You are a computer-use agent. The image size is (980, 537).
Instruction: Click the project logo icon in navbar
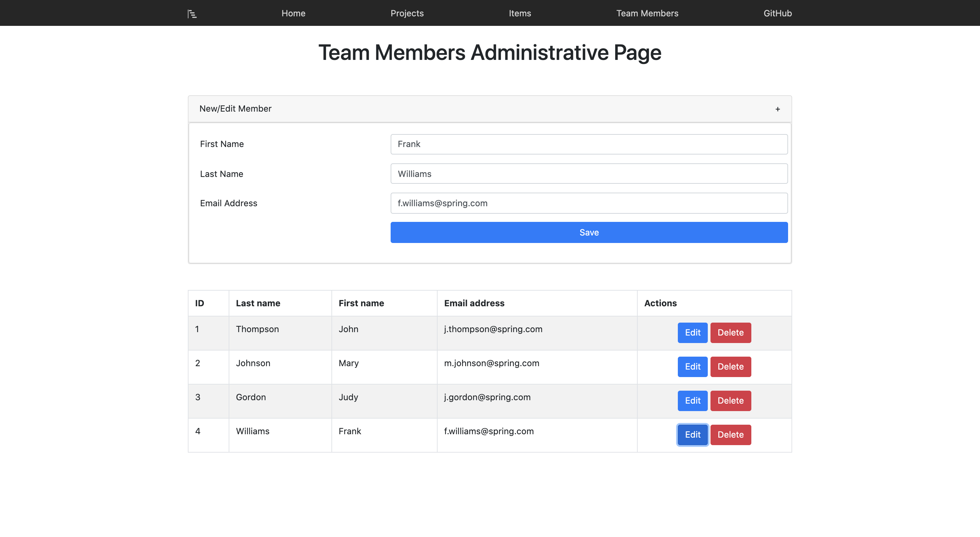point(192,14)
